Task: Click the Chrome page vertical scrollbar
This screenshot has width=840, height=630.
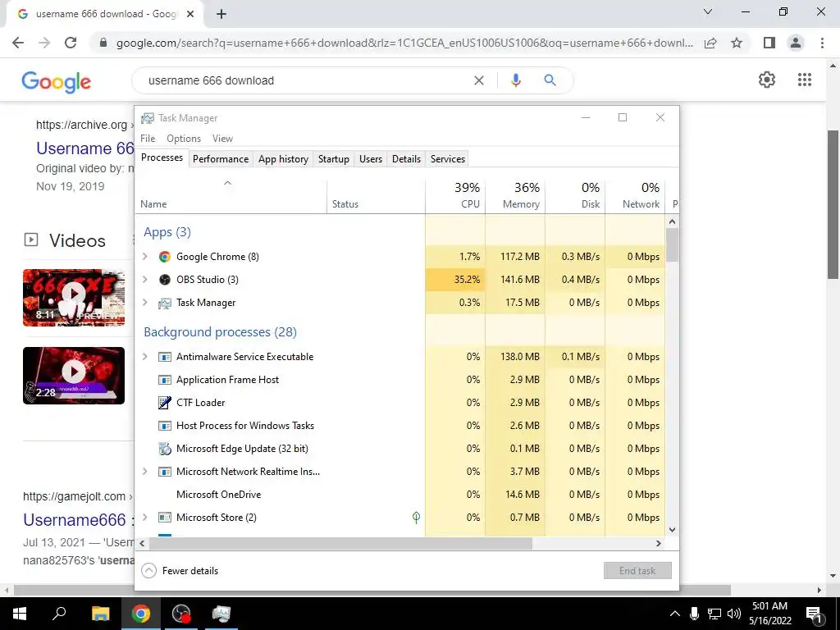Action: point(833,204)
